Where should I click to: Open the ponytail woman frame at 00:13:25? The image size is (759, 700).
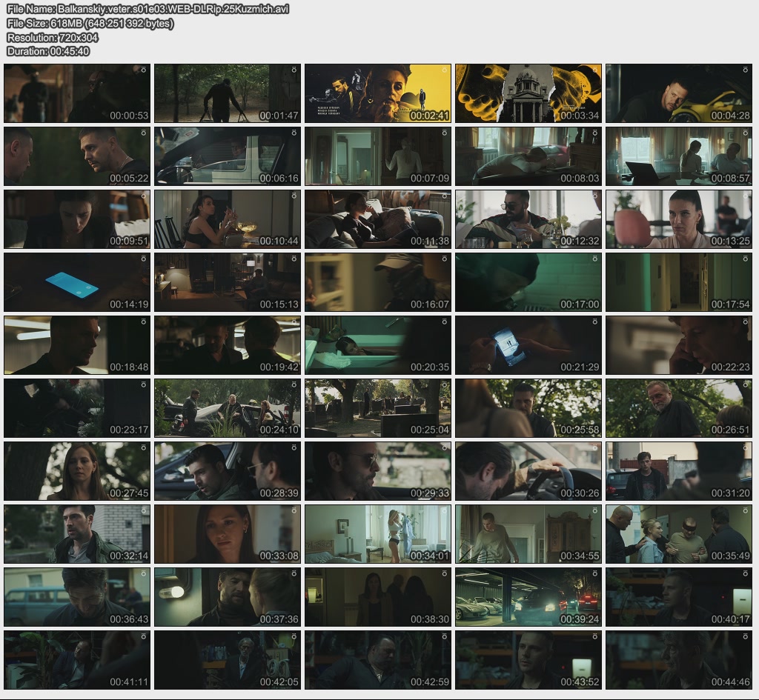pyautogui.click(x=679, y=219)
